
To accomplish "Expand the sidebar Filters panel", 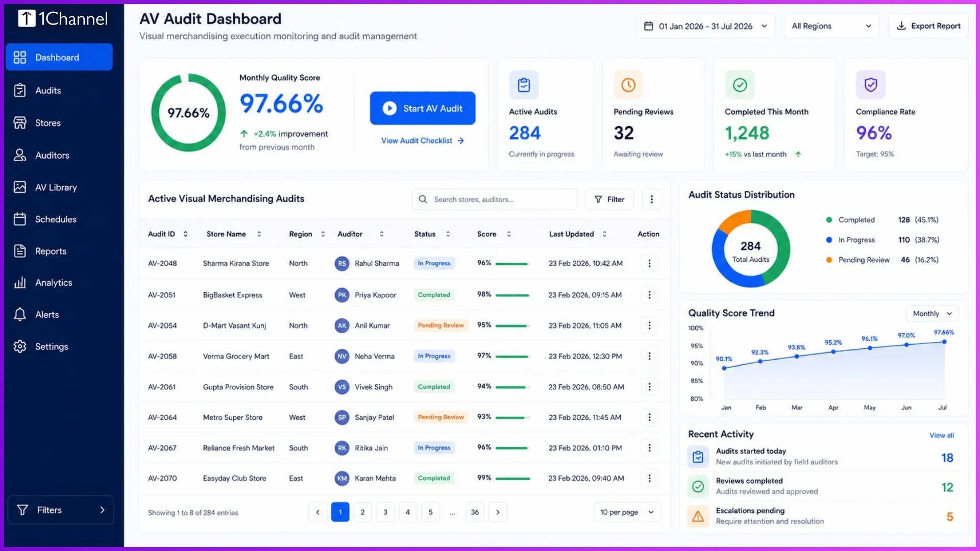I will pos(61,510).
